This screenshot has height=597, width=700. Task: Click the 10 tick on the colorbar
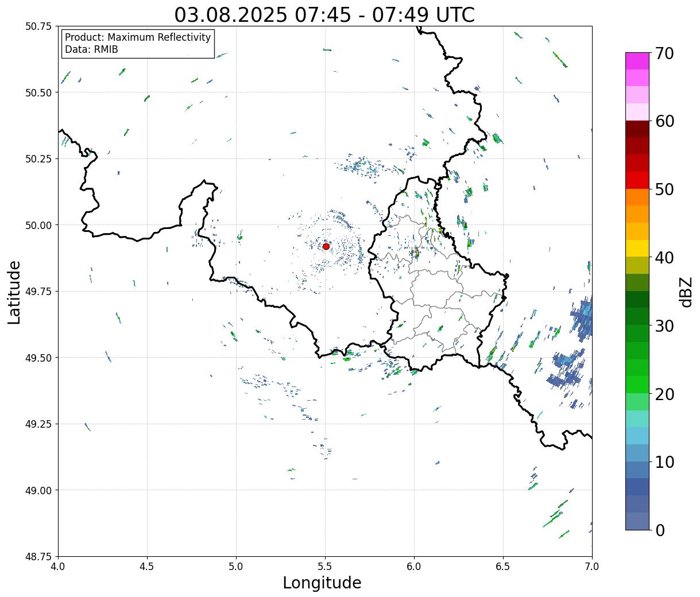pyautogui.click(x=664, y=462)
